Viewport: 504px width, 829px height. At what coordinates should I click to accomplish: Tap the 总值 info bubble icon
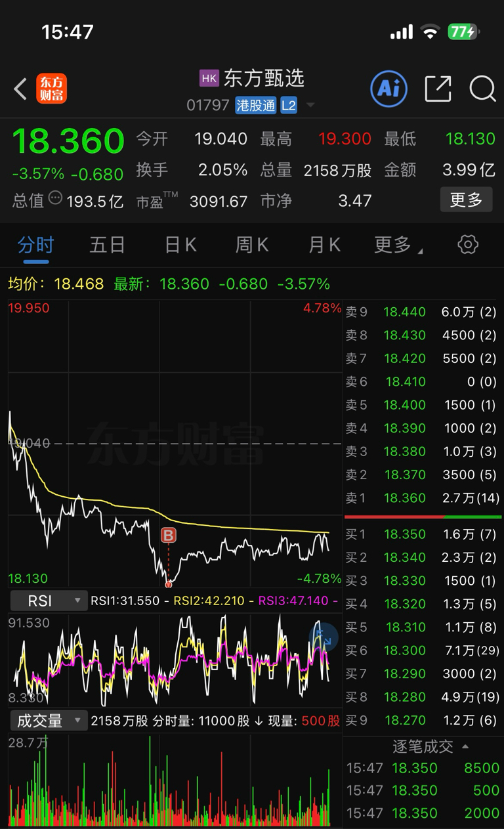(56, 197)
